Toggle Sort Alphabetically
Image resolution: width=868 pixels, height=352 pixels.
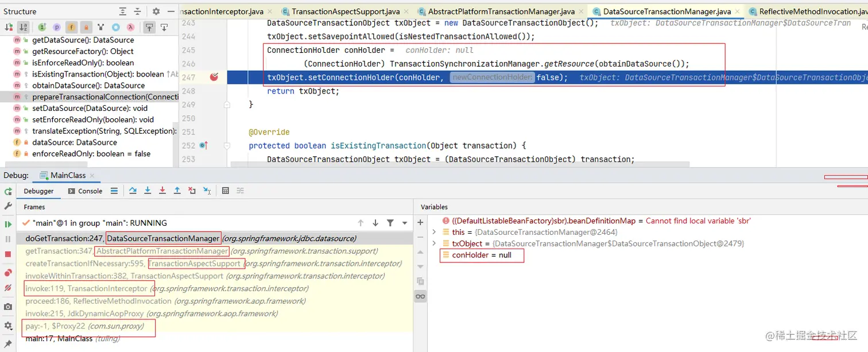24,27
